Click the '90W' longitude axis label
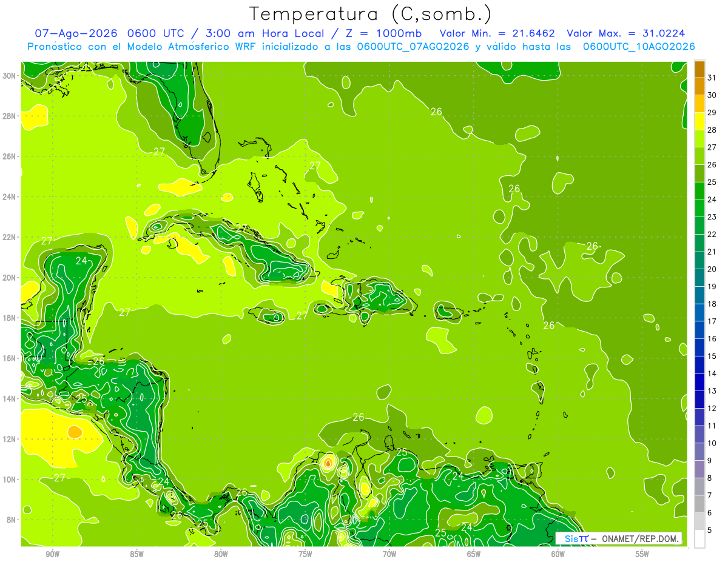Viewport: 728px width, 562px height. click(x=52, y=554)
